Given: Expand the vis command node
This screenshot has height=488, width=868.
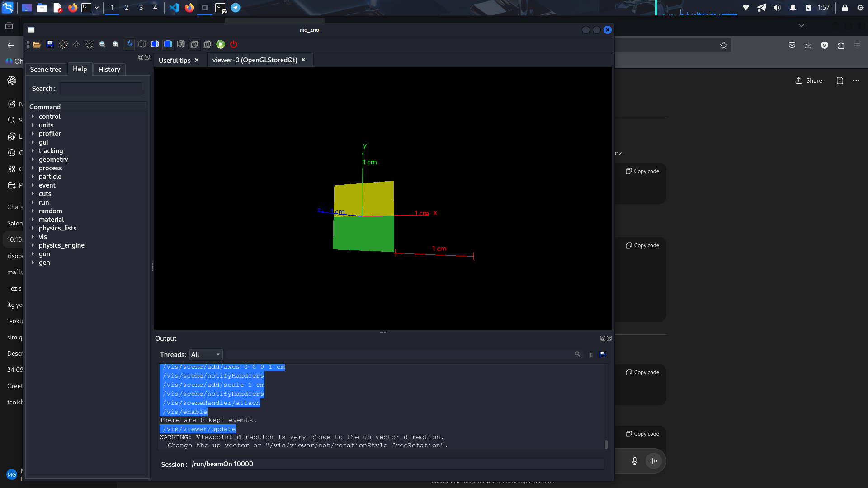Looking at the screenshot, I should coord(33,237).
